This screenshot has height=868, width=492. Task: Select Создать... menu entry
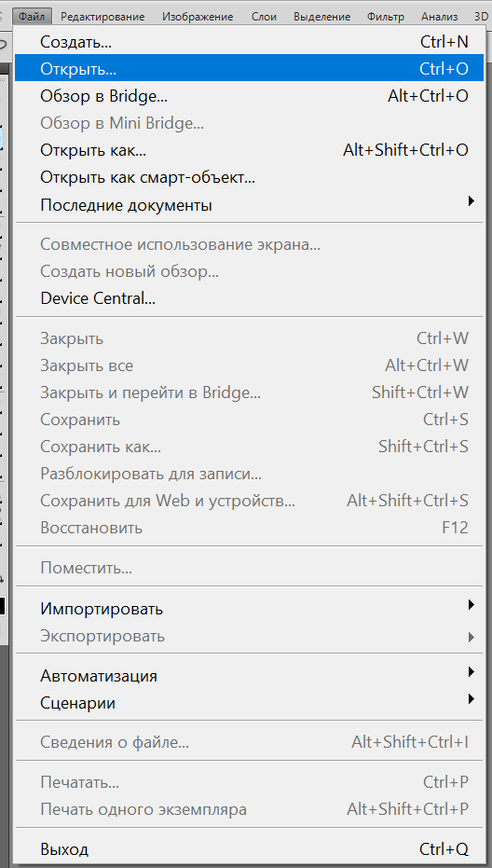click(249, 42)
